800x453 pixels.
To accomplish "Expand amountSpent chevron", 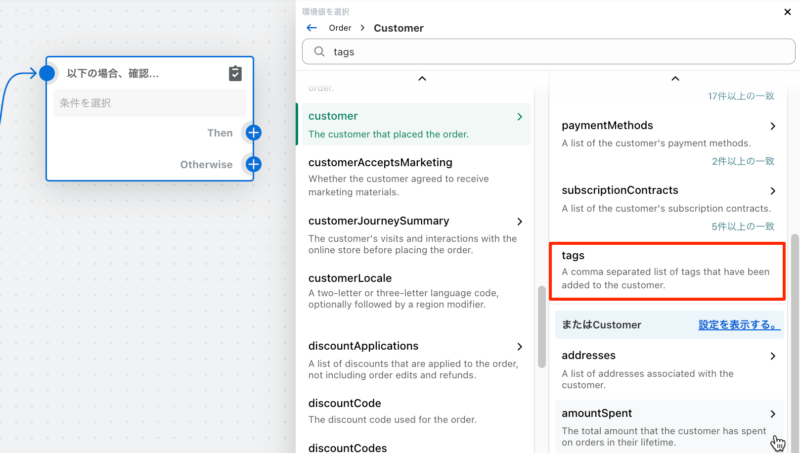I will (x=773, y=414).
